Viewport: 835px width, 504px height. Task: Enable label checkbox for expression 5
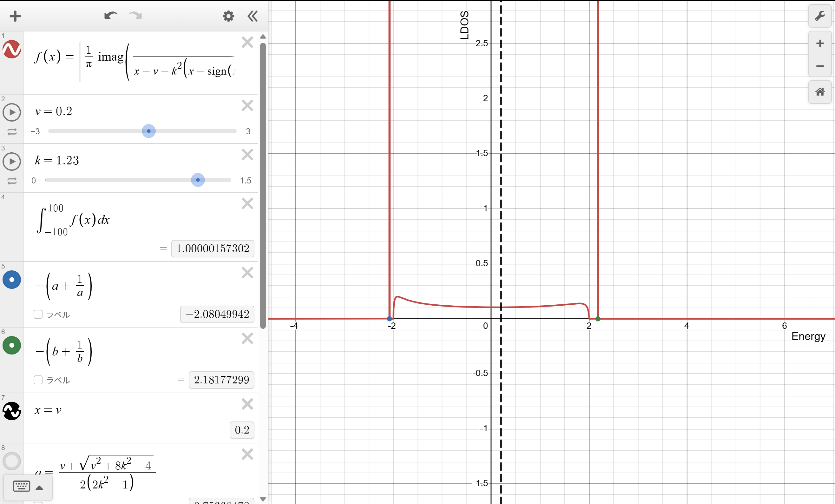pos(38,314)
